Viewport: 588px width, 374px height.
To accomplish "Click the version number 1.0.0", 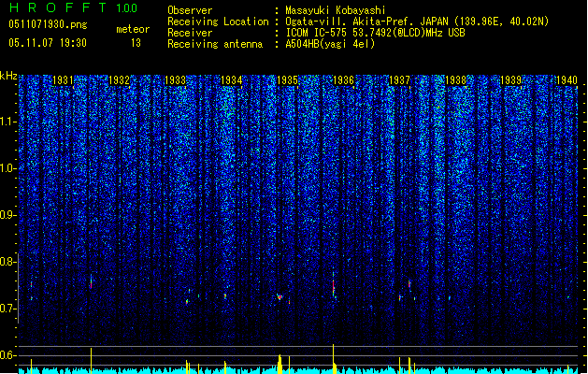I will coord(126,8).
